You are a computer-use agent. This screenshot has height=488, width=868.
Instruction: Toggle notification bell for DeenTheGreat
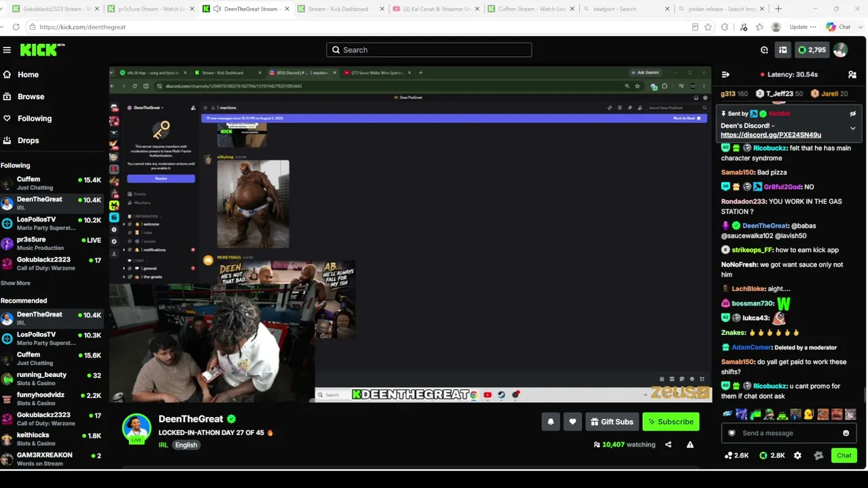tap(551, 422)
